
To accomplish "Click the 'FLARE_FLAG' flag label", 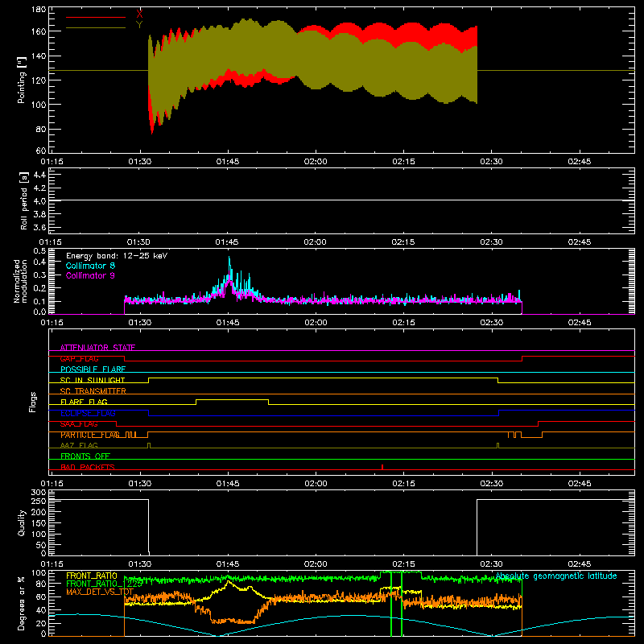I will tap(84, 402).
